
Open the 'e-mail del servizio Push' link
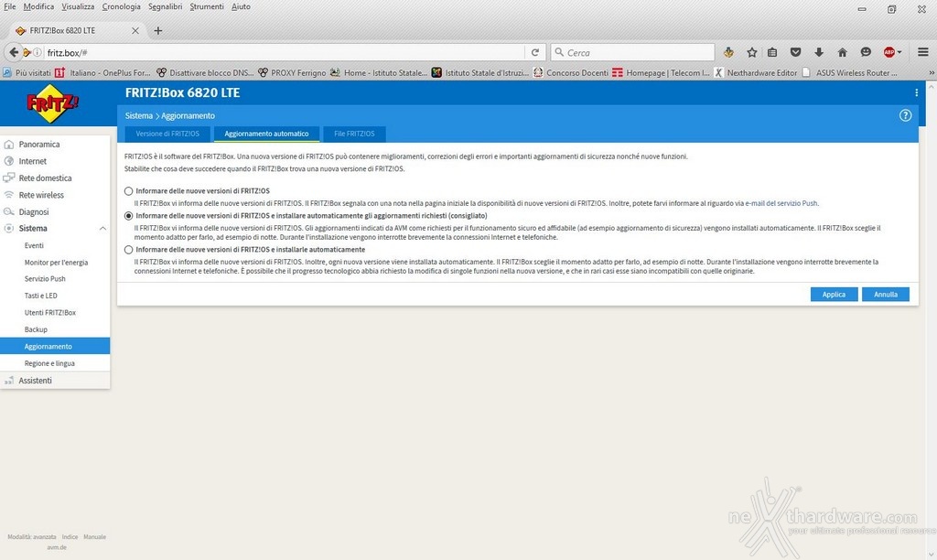pyautogui.click(x=781, y=203)
